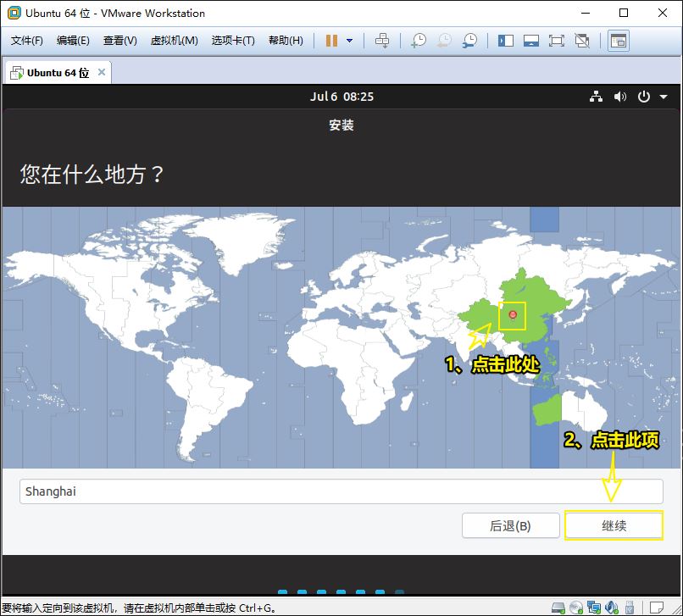
Task: Open Ubuntu system menu dropdown arrow
Action: 664,97
